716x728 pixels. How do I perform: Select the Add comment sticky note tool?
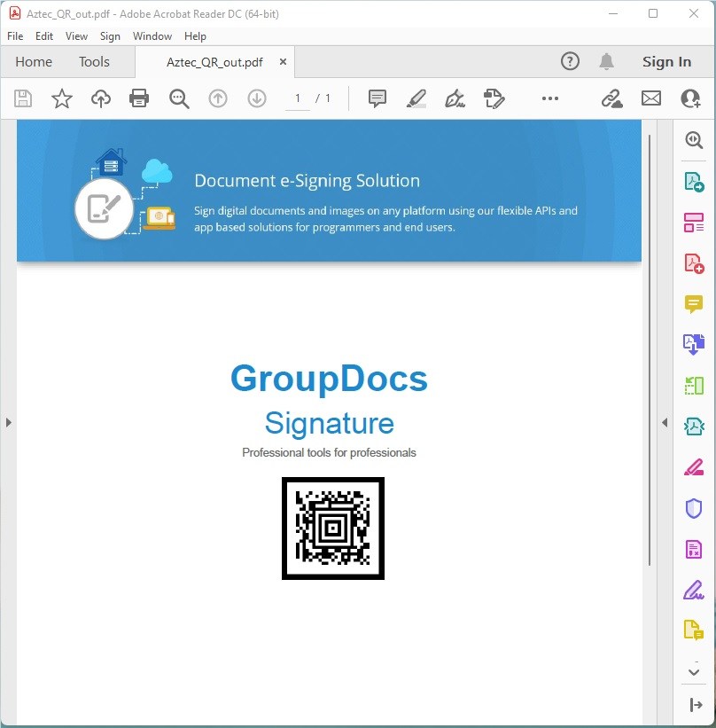point(377,98)
